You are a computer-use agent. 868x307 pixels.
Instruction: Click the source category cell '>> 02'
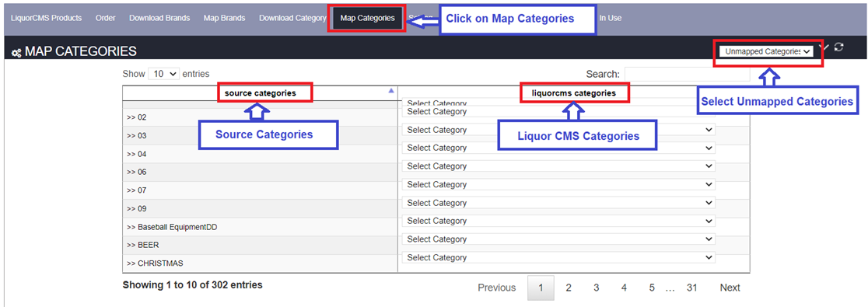pyautogui.click(x=261, y=117)
